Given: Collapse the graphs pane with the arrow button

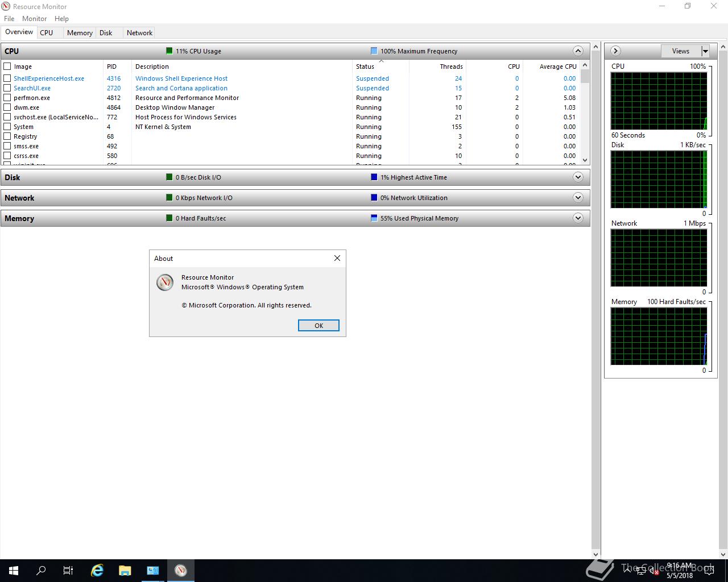Looking at the screenshot, I should 615,51.
